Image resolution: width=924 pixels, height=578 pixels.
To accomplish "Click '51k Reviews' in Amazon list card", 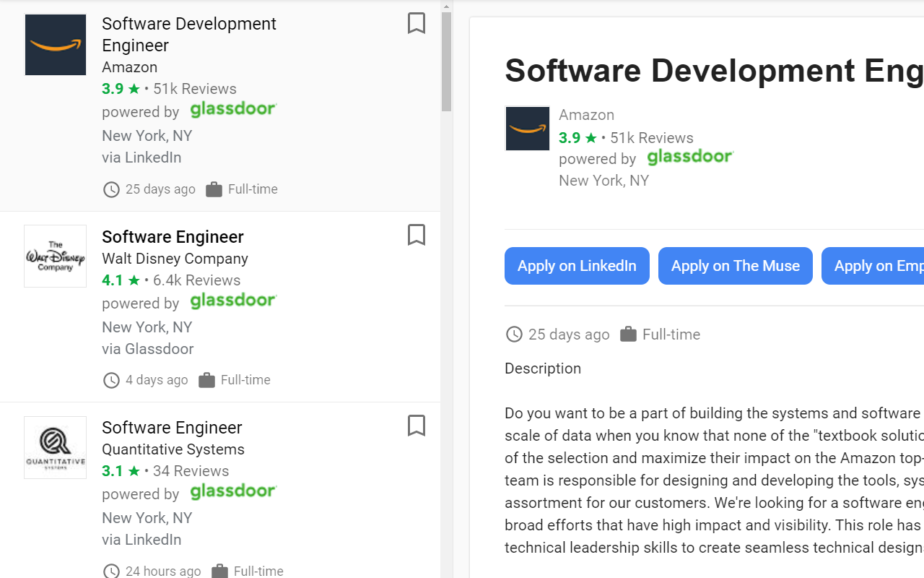I will pos(195,89).
